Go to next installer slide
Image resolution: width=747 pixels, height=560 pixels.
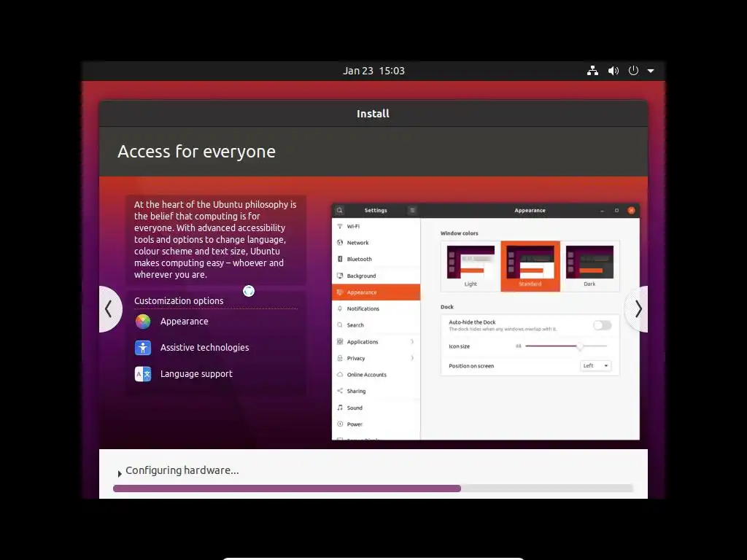(x=638, y=309)
